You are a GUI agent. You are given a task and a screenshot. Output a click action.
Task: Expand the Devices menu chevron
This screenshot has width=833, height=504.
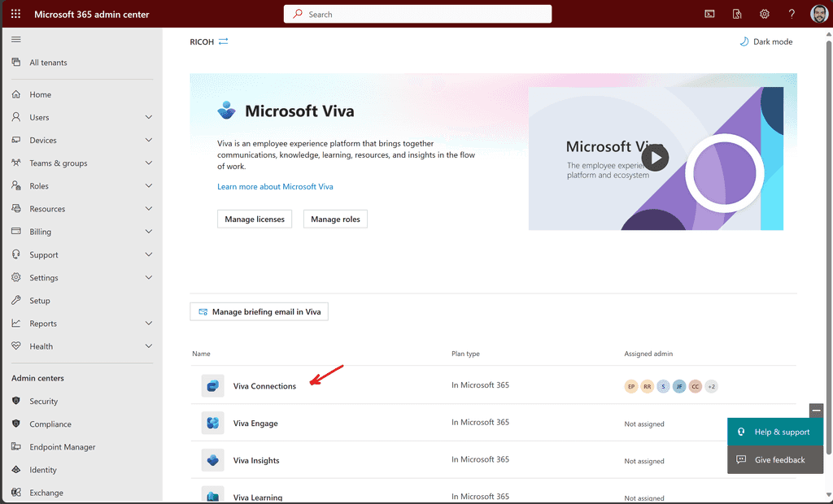pos(149,140)
